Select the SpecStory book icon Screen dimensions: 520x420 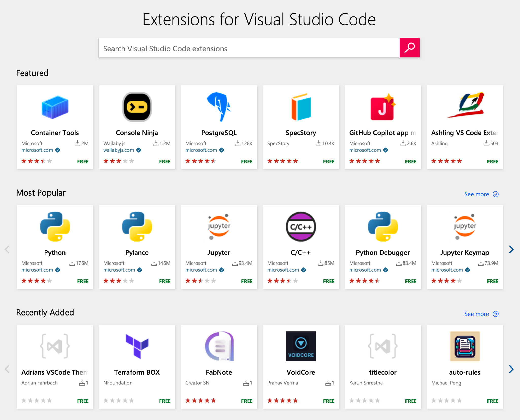pyautogui.click(x=301, y=107)
